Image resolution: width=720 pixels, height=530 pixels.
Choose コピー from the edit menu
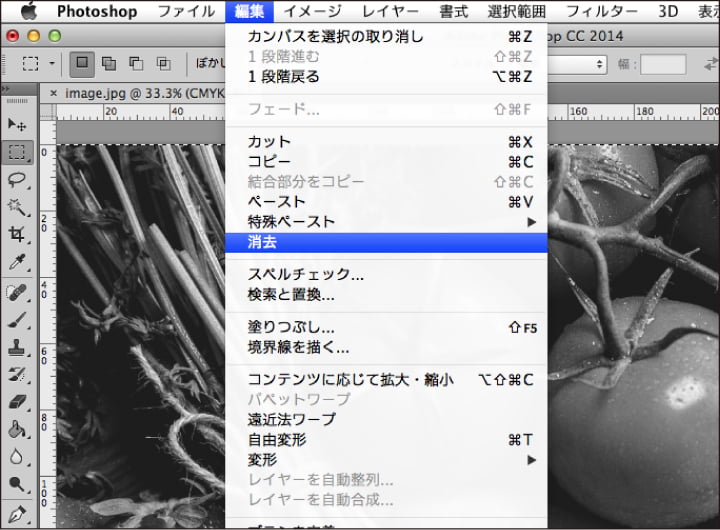pyautogui.click(x=386, y=162)
